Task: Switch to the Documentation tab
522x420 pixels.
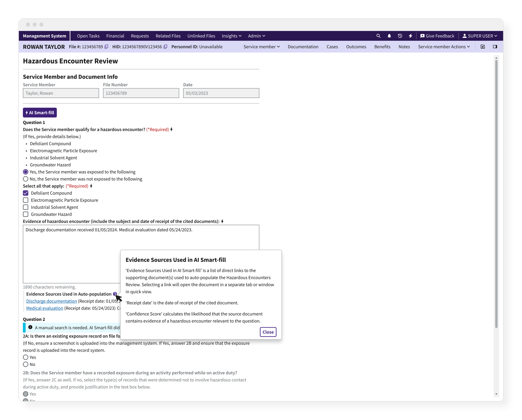Action: (303, 47)
